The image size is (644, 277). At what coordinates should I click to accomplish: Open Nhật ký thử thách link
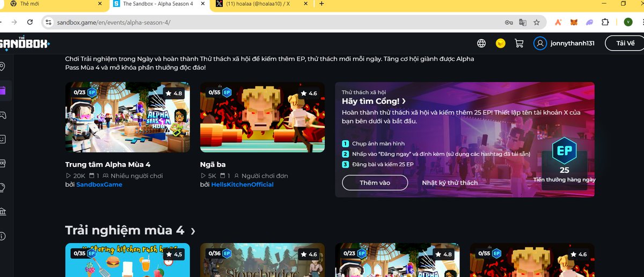450,183
